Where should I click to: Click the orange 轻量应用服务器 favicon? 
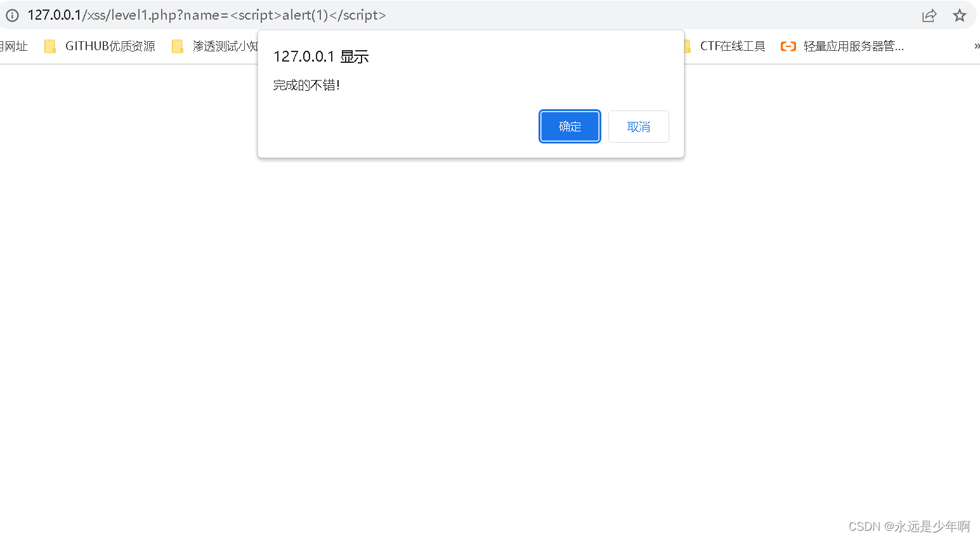click(788, 46)
